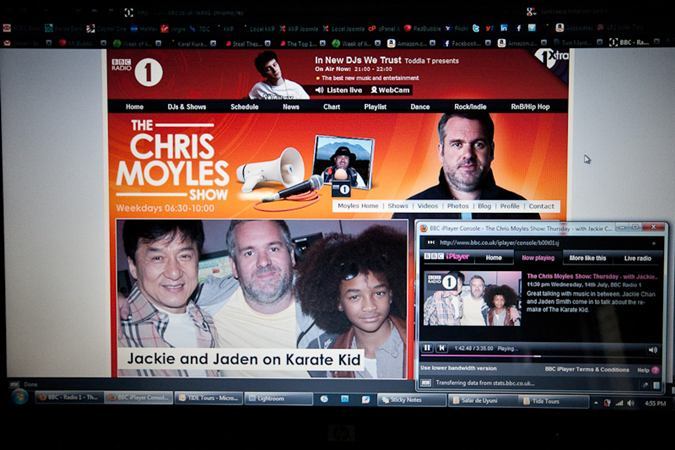Click the Moyles Home sub-navigation link
The image size is (675, 450).
[x=358, y=206]
